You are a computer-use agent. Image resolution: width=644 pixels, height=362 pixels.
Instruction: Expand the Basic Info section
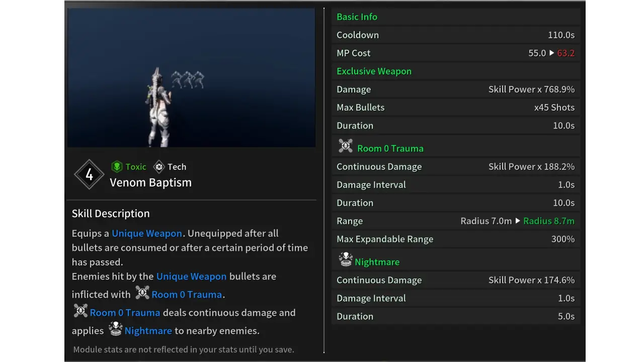pos(357,17)
